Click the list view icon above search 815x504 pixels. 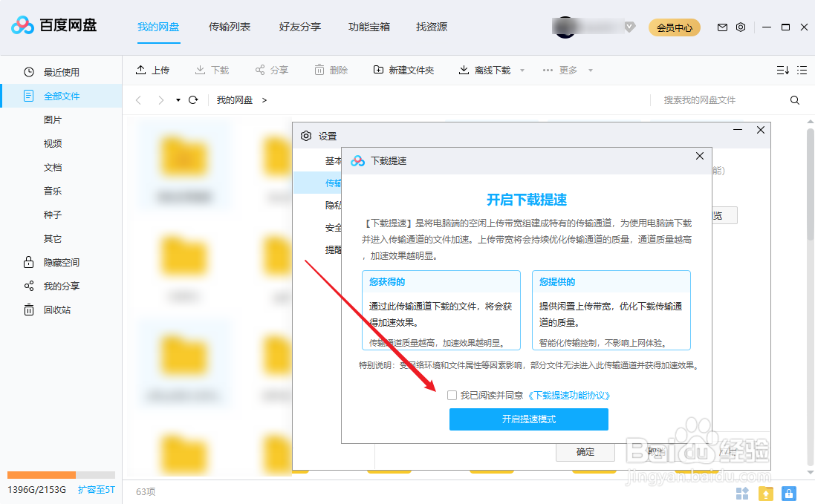click(802, 70)
